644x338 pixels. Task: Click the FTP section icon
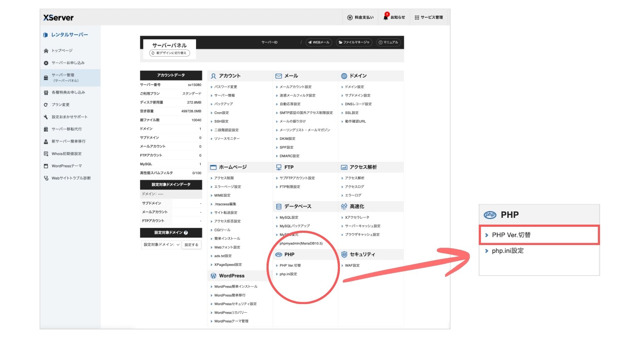(x=279, y=167)
